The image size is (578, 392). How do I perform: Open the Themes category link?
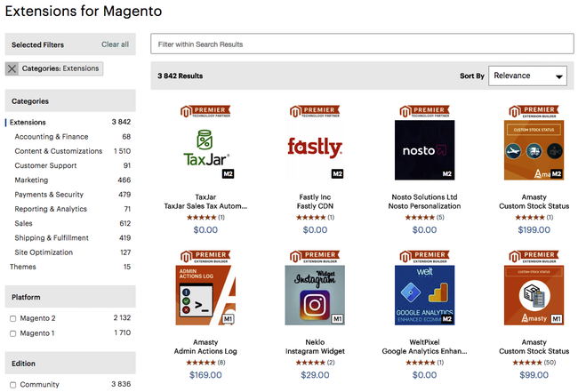23,267
